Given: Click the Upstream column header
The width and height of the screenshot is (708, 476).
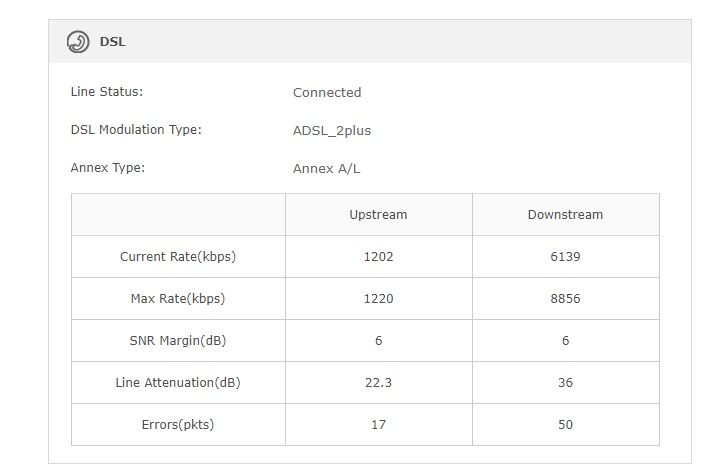Looking at the screenshot, I should [x=378, y=215].
